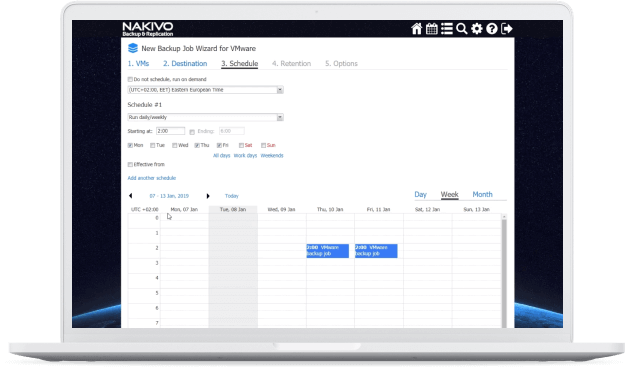Click the Today link
The image size is (627, 368).
click(x=232, y=196)
